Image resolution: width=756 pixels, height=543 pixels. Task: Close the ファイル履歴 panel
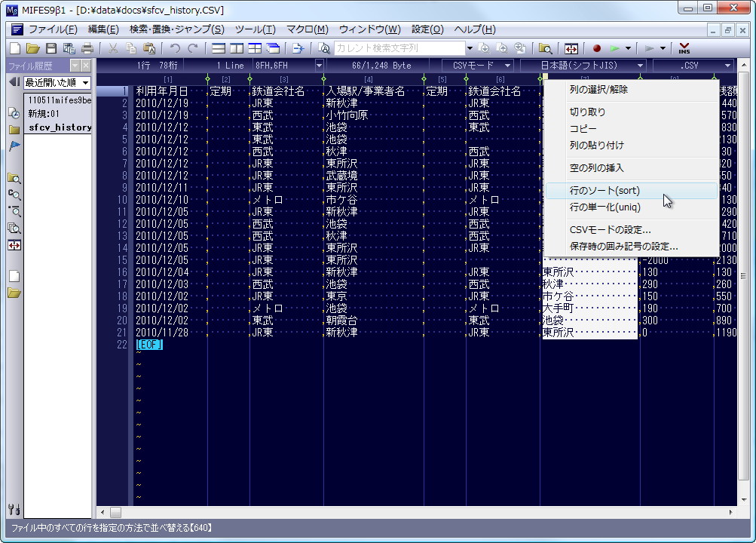86,66
